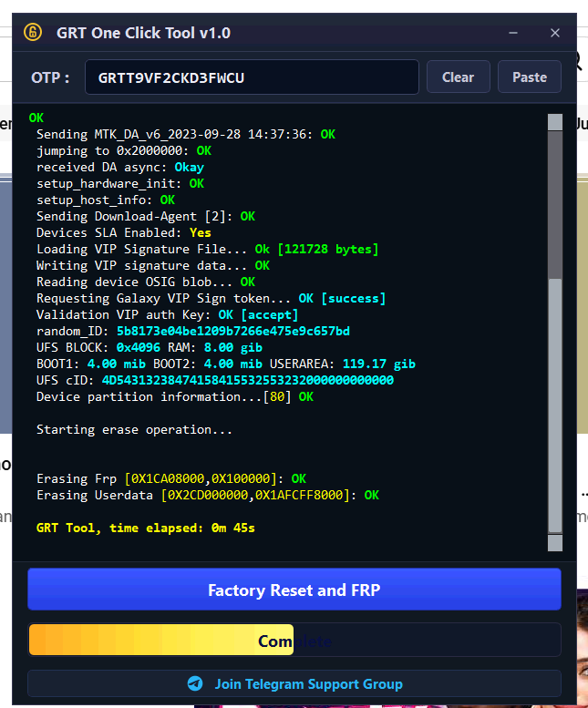The image size is (588, 708).
Task: Click the 'Sending MTK_DA_v6' log line
Action: click(186, 134)
